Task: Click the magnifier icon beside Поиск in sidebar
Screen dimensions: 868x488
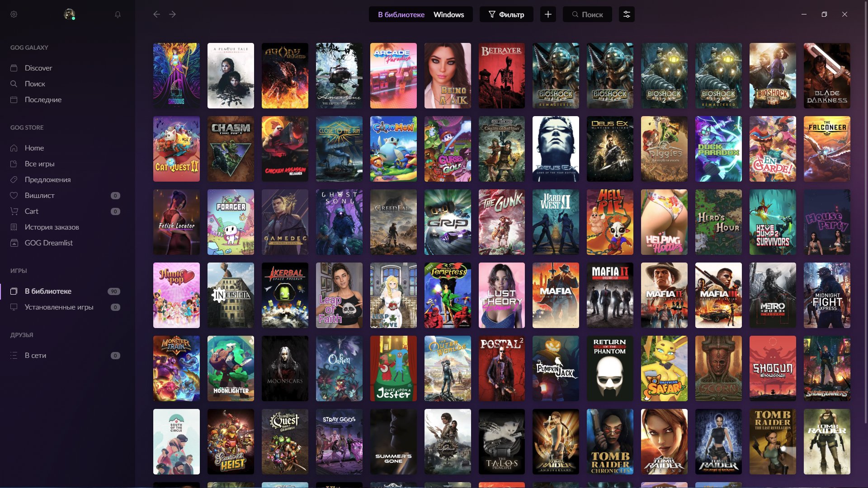Action: [x=14, y=84]
